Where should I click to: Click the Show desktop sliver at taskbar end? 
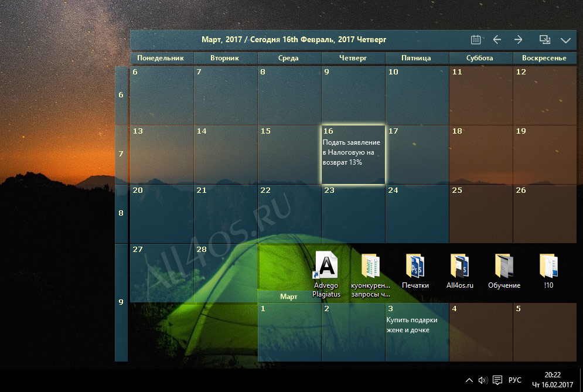click(581, 380)
